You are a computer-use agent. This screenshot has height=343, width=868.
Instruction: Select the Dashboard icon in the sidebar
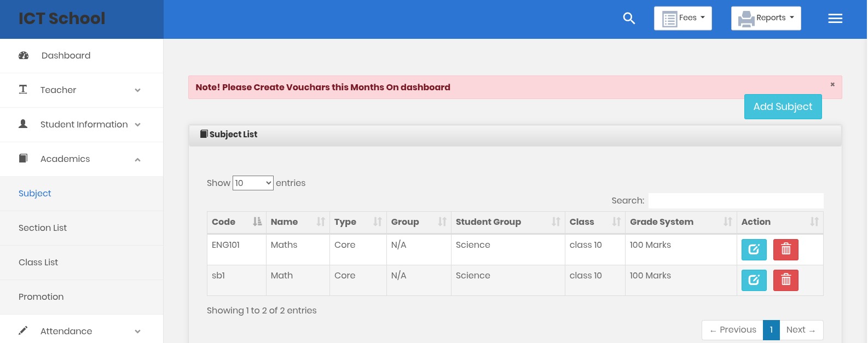click(x=23, y=55)
